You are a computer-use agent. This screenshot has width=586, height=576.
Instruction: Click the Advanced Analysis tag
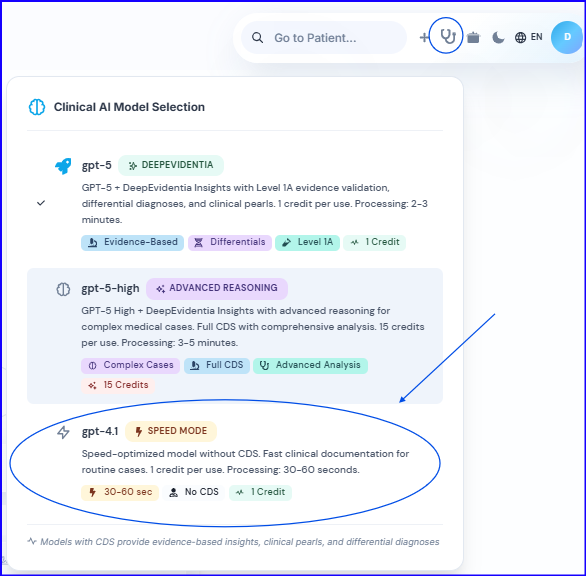point(310,366)
